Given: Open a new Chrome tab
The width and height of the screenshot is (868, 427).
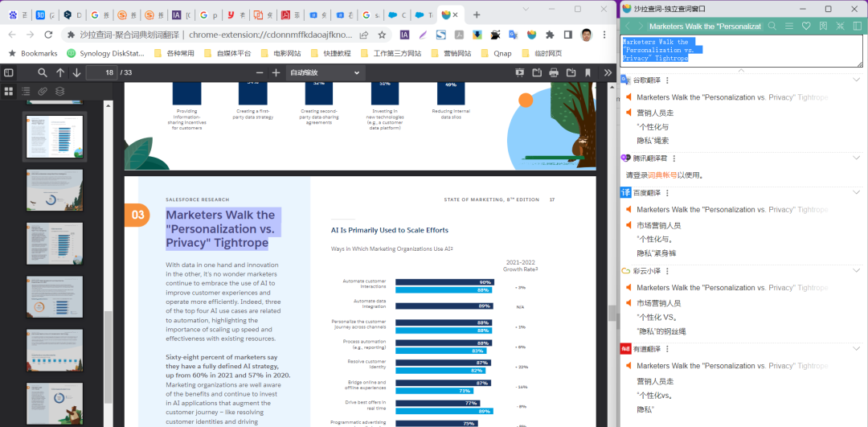Looking at the screenshot, I should coord(477,15).
